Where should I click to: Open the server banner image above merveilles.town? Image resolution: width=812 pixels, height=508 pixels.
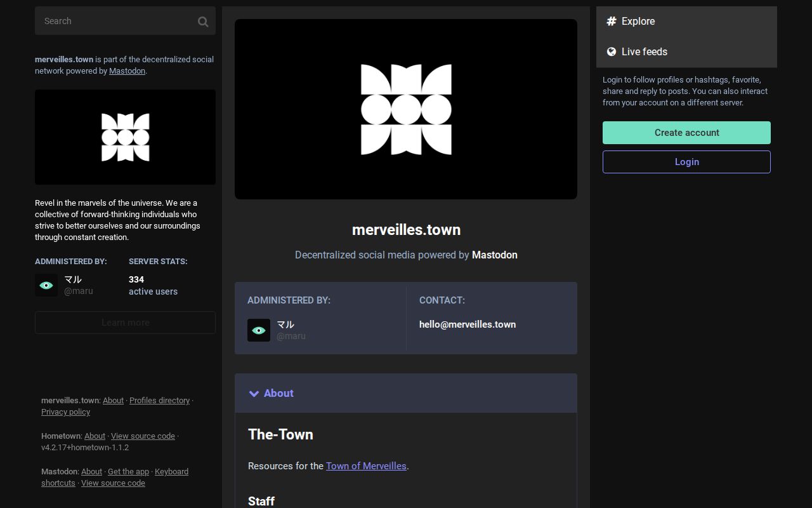pos(406,109)
